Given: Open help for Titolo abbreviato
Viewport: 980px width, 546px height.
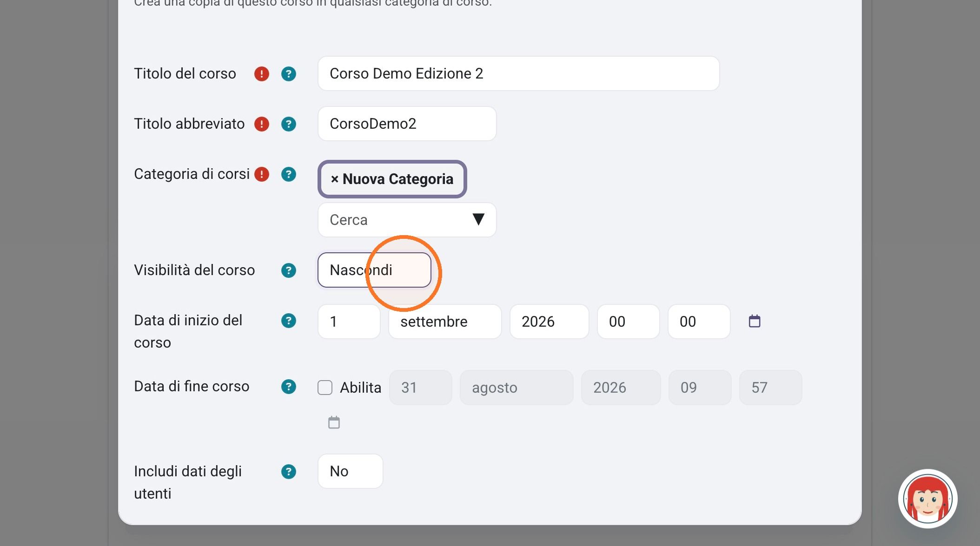Looking at the screenshot, I should (x=289, y=124).
